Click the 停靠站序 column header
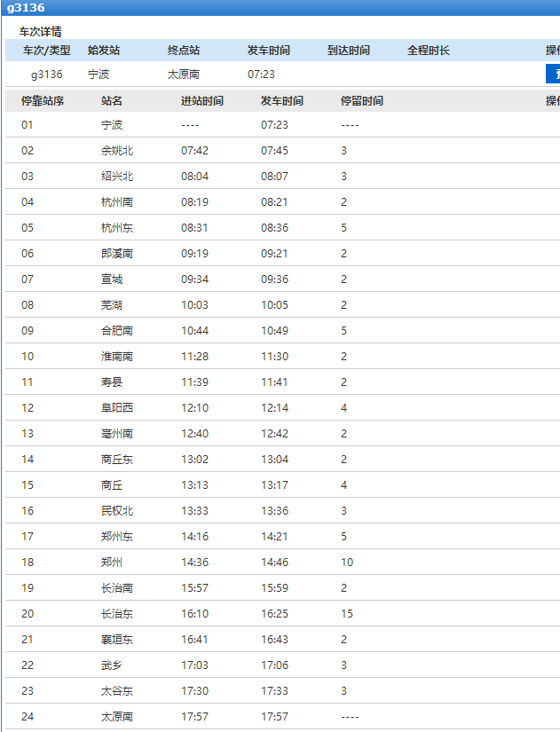The width and height of the screenshot is (560, 732). click(x=43, y=101)
